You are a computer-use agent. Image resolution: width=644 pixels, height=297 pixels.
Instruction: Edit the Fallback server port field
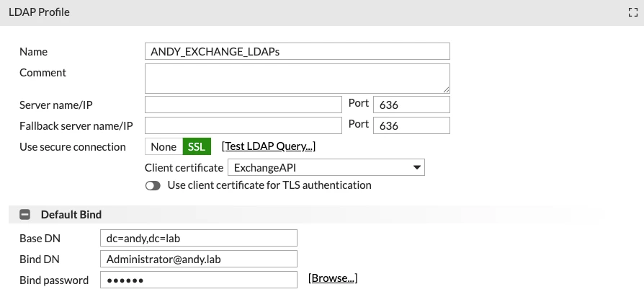(x=411, y=125)
